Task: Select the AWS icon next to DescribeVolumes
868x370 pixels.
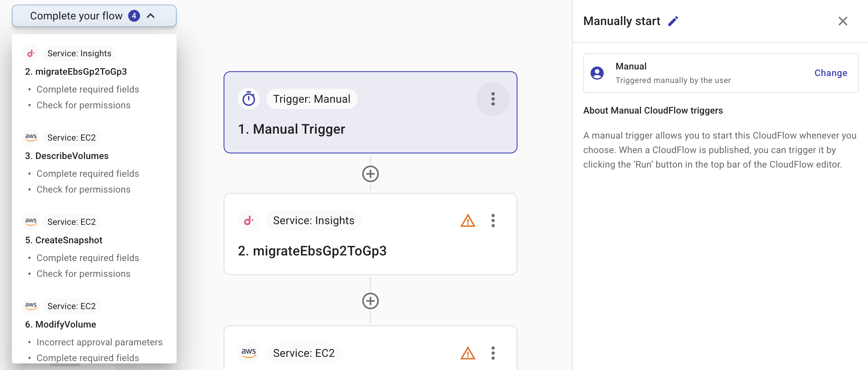Action: [x=31, y=137]
